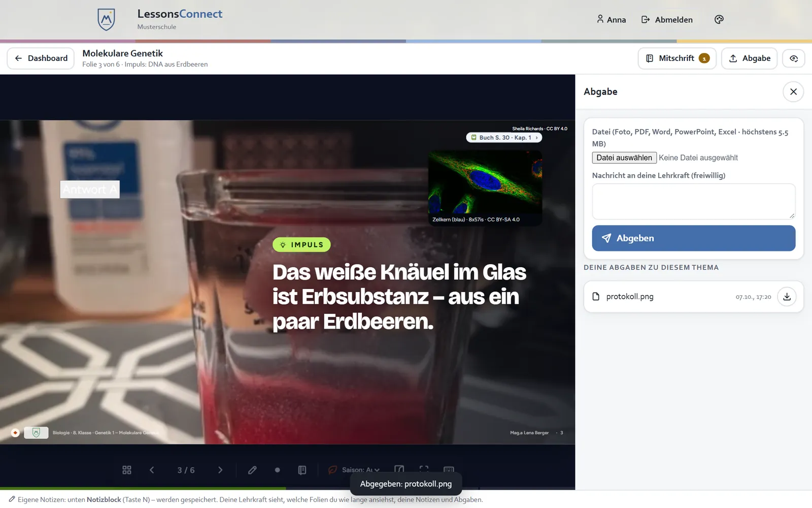This screenshot has width=812, height=508.
Task: Select the laser pointer dot tool
Action: pos(277,470)
